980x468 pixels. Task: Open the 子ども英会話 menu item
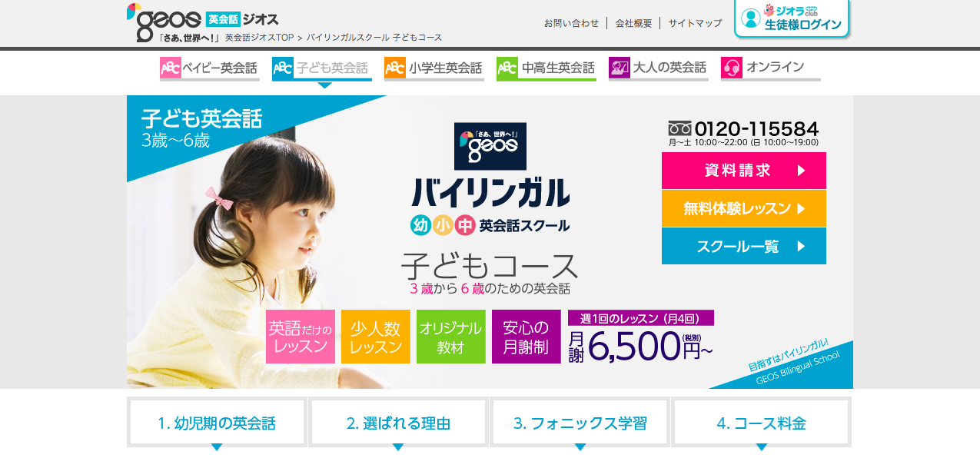pos(321,68)
